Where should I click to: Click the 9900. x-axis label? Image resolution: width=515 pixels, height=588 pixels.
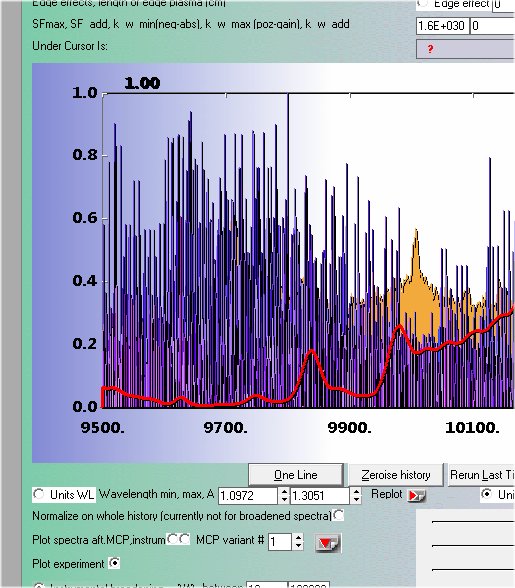(350, 428)
